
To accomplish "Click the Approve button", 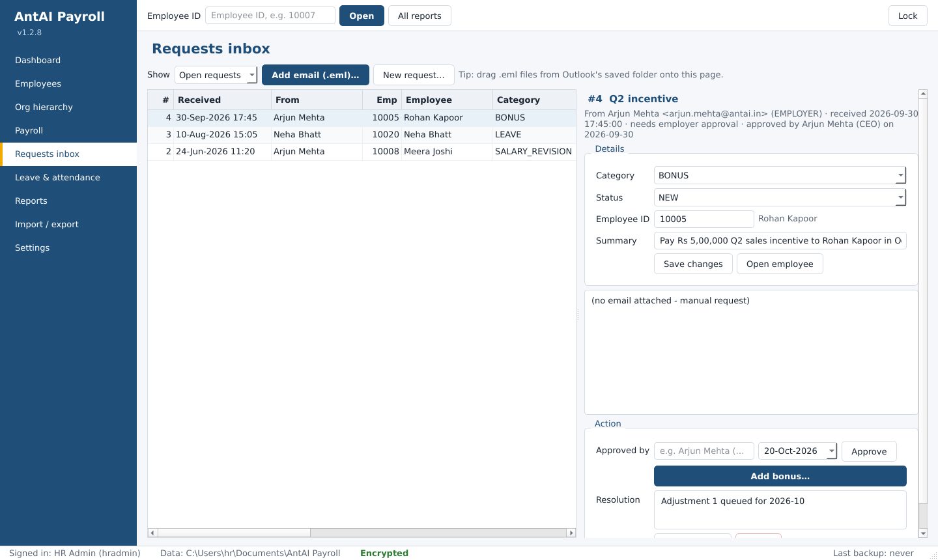I will [x=869, y=451].
